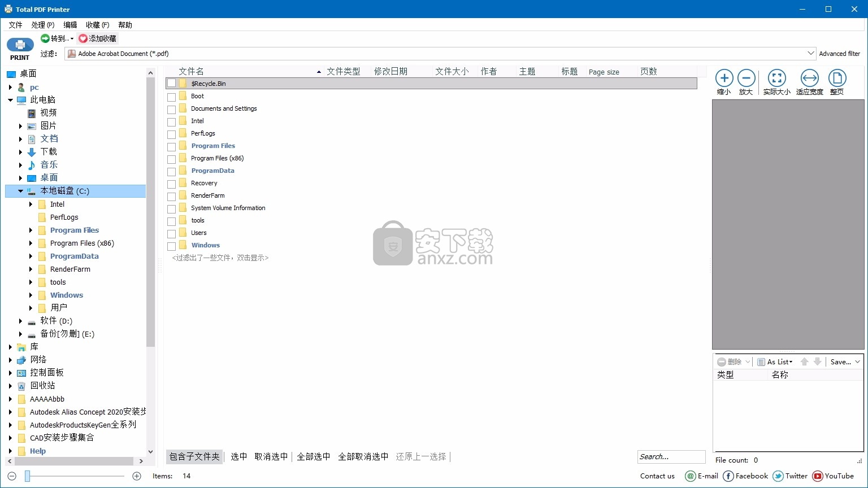Image resolution: width=868 pixels, height=488 pixels.
Task: Check the Recovery folder checkbox
Action: [x=171, y=184]
